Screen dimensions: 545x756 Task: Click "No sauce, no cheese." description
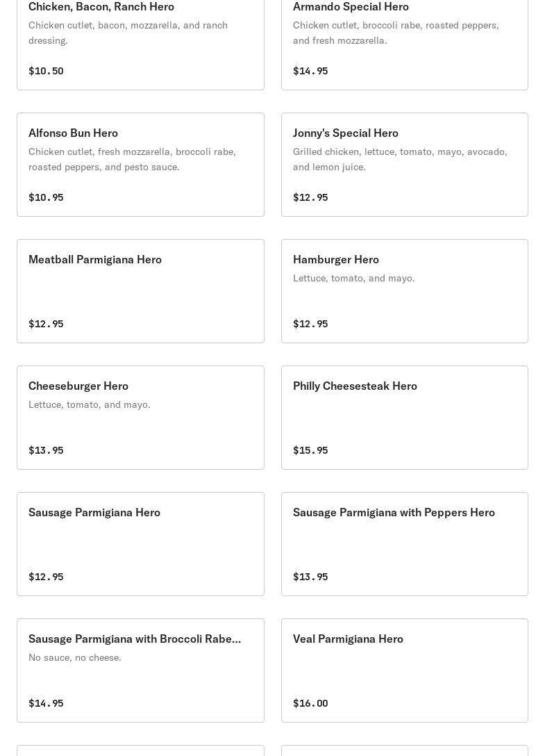(x=75, y=657)
